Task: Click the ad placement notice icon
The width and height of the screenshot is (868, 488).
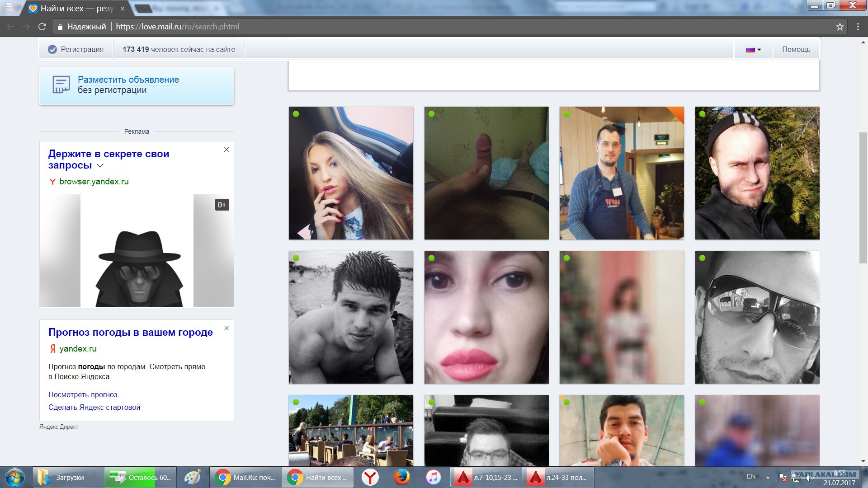Action: (61, 84)
